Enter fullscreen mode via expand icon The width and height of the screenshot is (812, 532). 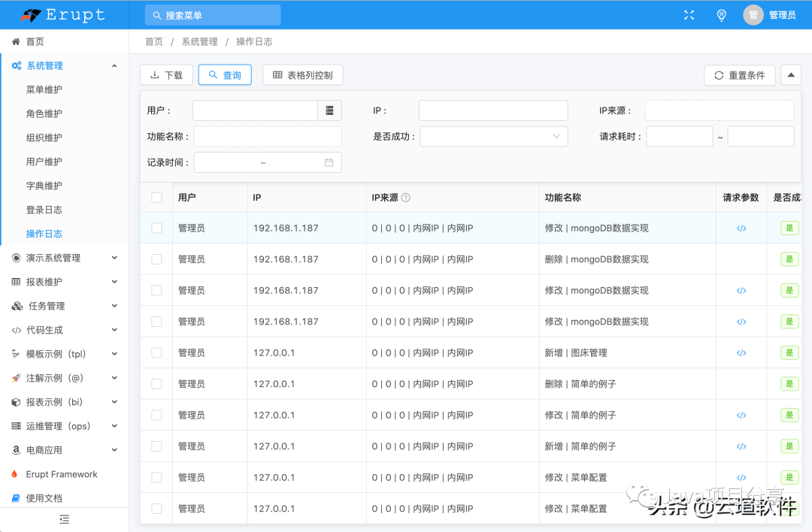point(689,14)
